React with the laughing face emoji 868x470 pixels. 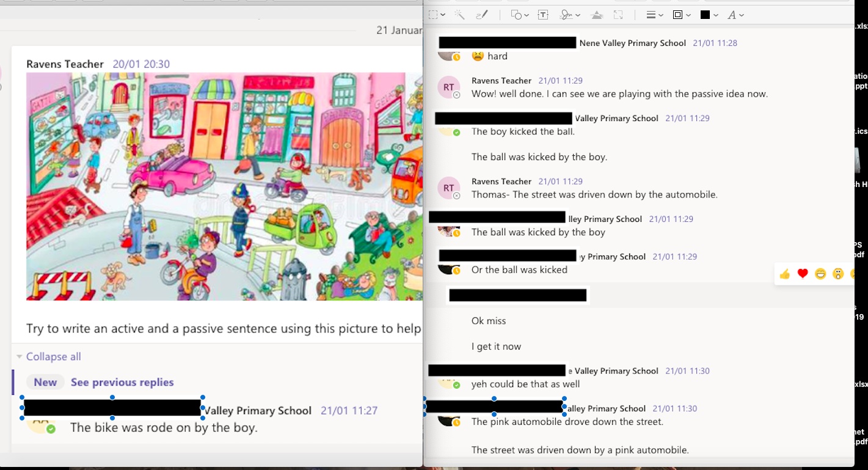point(820,274)
